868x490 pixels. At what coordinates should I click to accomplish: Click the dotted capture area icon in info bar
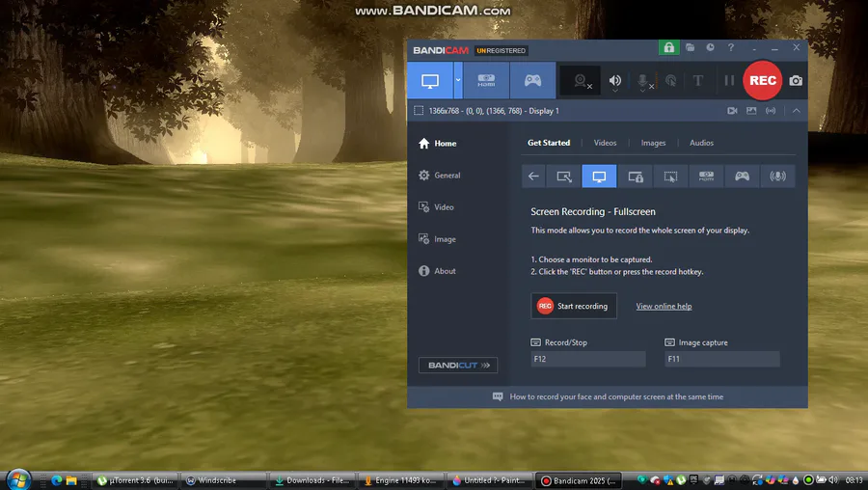419,111
